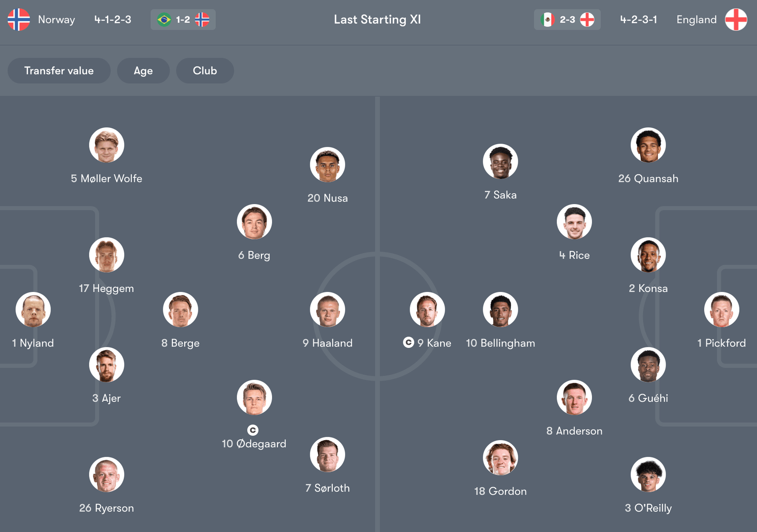Open Nyland's goalkeeper profile photo
Screen dimensions: 757x532
(x=33, y=310)
